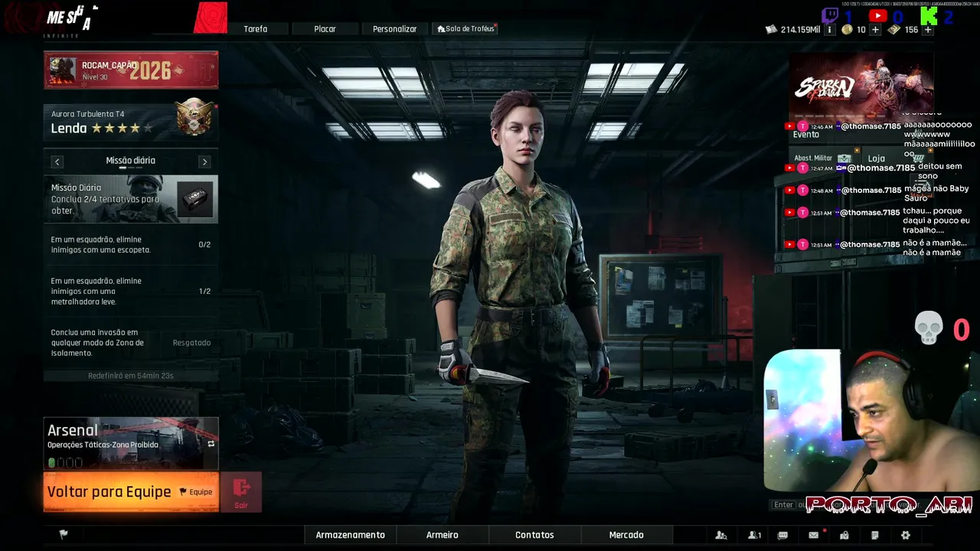
Task: Open the notes document icon
Action: (x=874, y=535)
